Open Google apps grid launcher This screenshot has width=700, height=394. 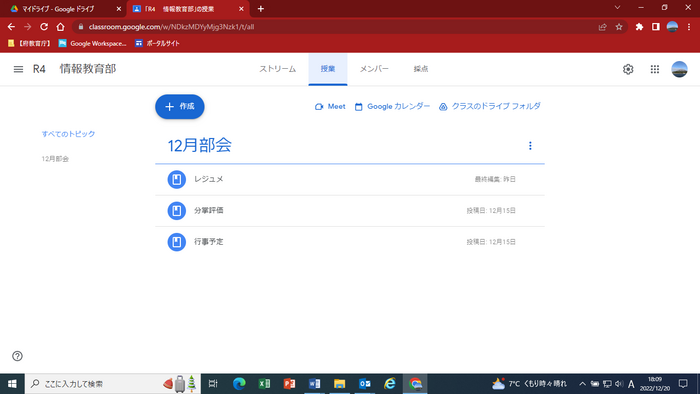pyautogui.click(x=655, y=69)
